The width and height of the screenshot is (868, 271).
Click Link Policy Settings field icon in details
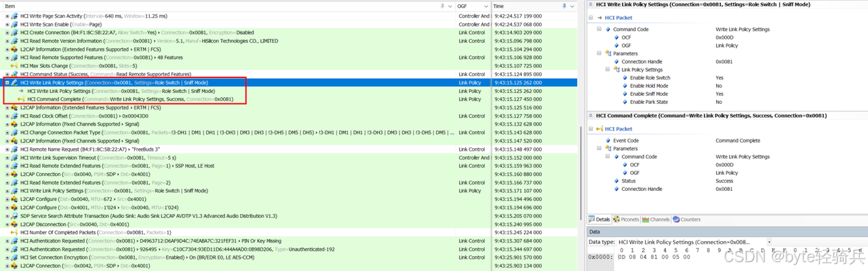coord(616,70)
